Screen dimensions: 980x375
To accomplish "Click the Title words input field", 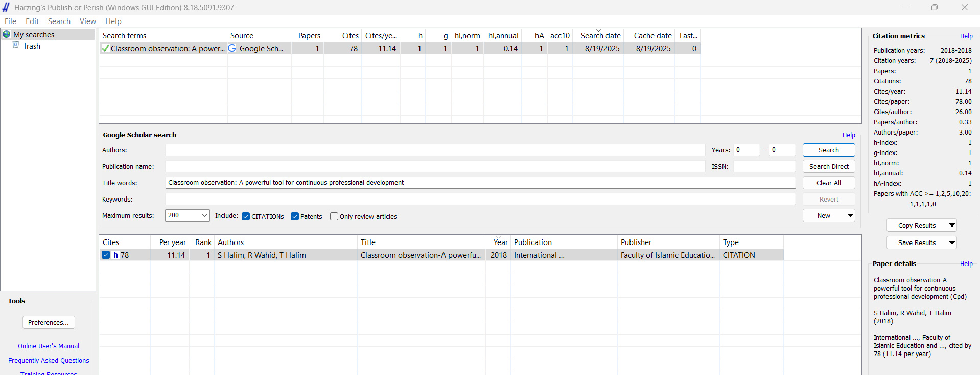I will [480, 183].
